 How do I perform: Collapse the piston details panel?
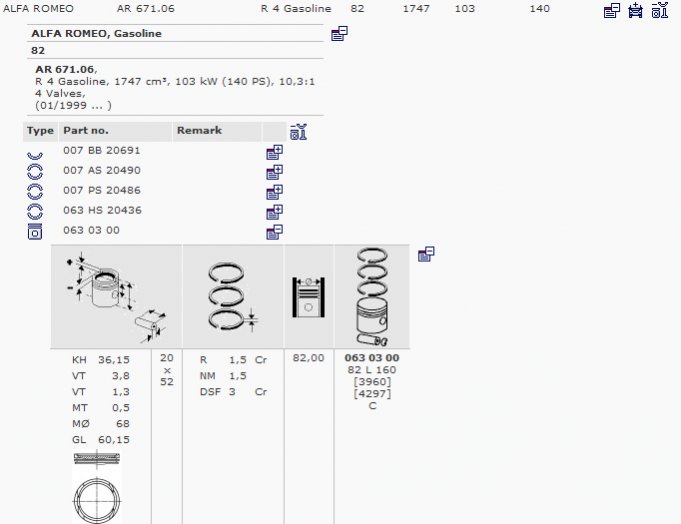click(x=426, y=254)
